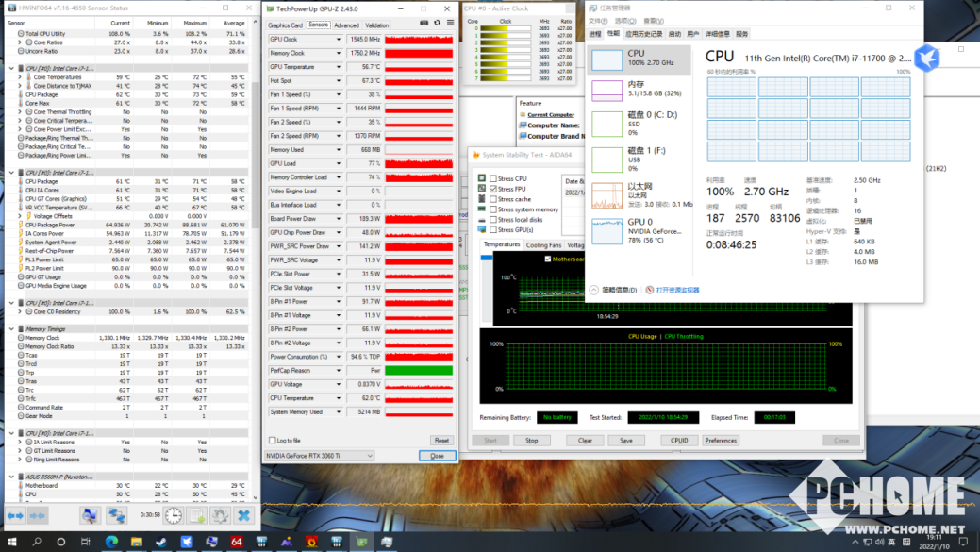Click blue bird taskbar app icon
The height and width of the screenshot is (552, 980).
pyautogui.click(x=186, y=542)
